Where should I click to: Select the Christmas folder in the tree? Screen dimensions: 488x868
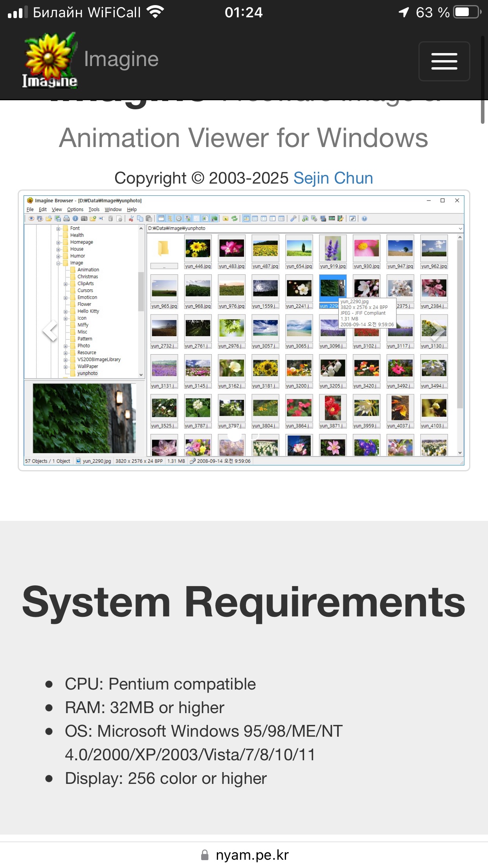click(x=88, y=277)
